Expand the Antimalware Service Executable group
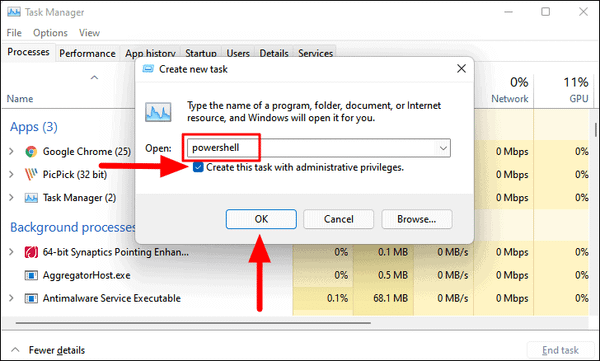This screenshot has height=361, width=600. pos(11,298)
